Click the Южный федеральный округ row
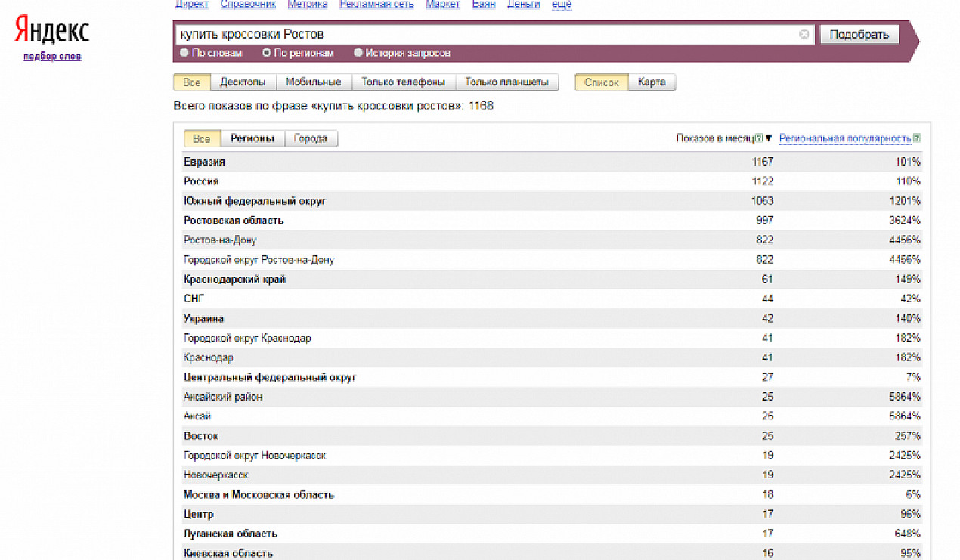 552,201
